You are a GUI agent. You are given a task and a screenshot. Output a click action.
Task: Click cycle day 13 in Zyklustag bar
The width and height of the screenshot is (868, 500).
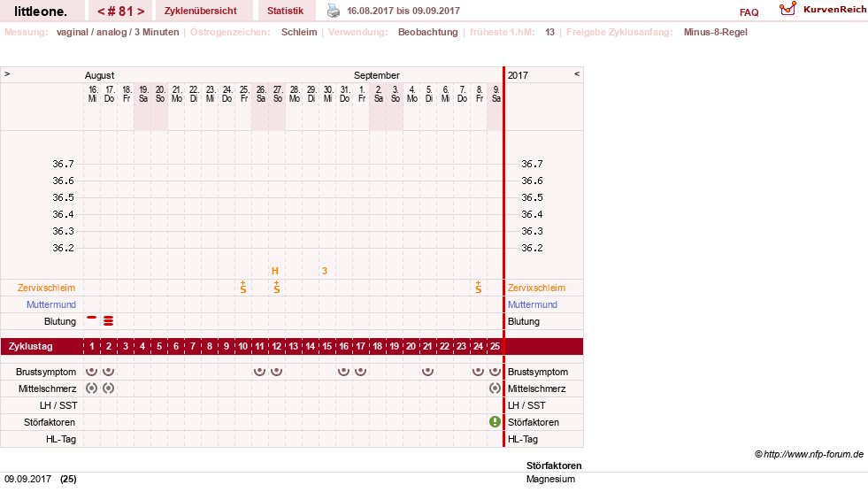(294, 346)
